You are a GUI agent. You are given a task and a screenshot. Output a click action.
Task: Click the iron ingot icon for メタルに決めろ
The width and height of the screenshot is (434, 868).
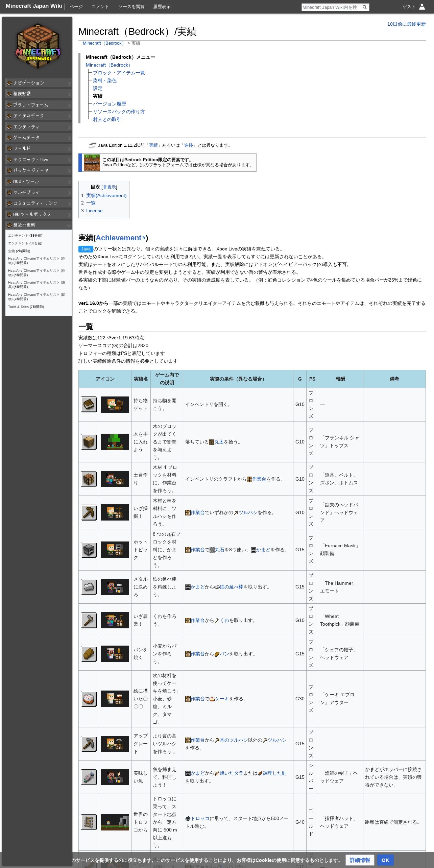click(x=89, y=587)
